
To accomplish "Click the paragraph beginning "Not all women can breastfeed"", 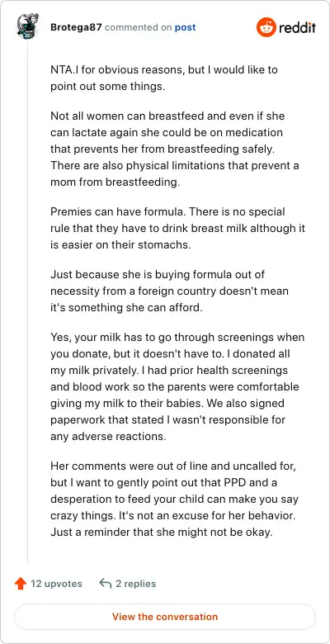I will [x=175, y=149].
